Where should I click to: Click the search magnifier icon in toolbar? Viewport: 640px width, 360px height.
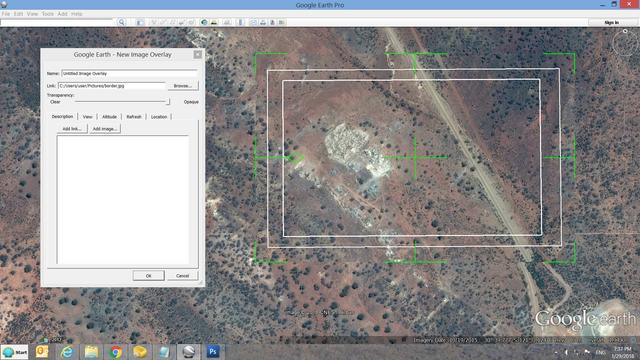point(121,22)
